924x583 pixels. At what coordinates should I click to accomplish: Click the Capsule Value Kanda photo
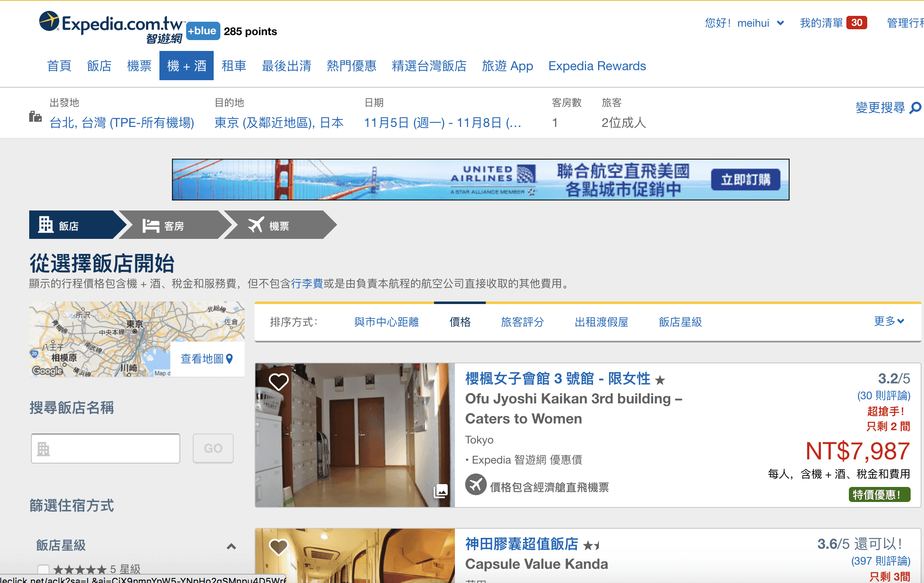pyautogui.click(x=355, y=555)
